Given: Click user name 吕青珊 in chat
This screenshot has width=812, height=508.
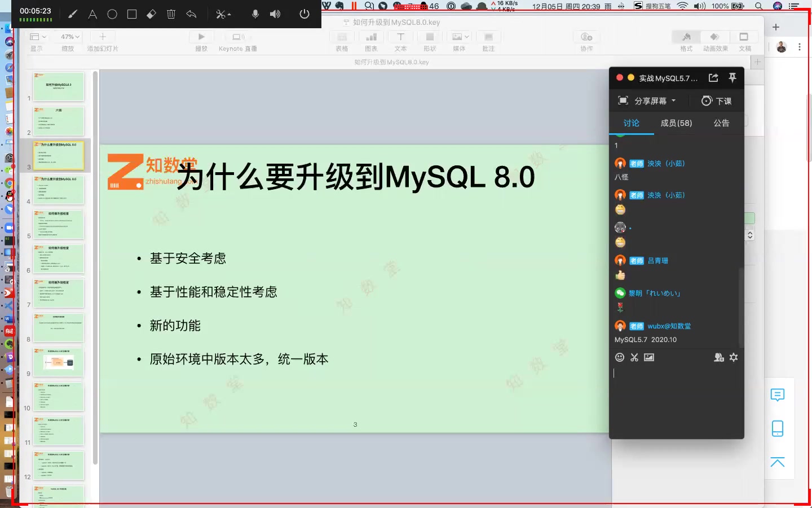Looking at the screenshot, I should [658, 261].
